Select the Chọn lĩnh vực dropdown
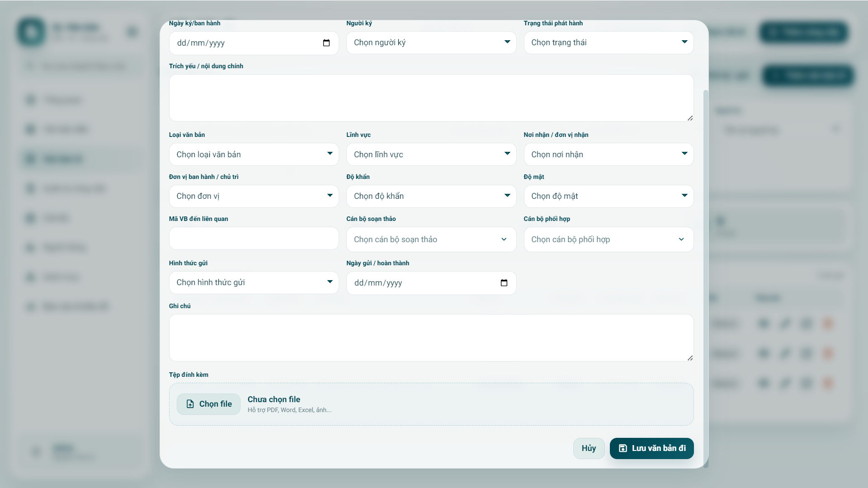The width and height of the screenshot is (868, 488). 431,155
